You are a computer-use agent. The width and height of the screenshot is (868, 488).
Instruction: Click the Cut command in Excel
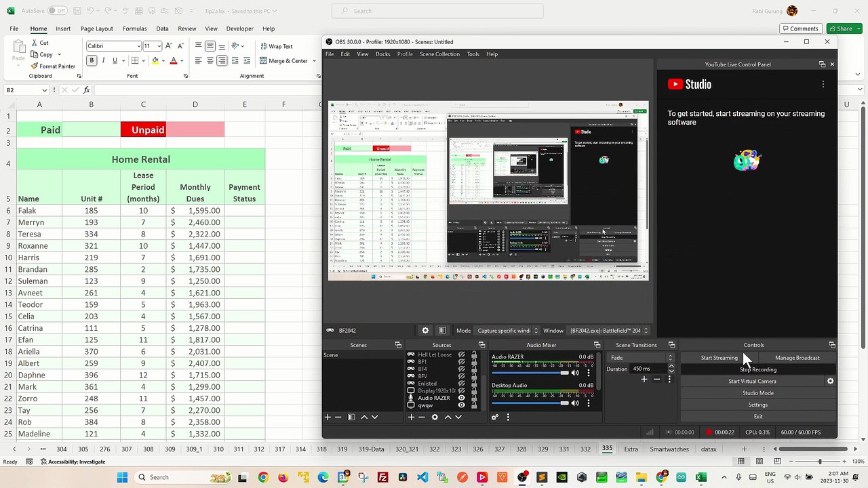point(39,43)
